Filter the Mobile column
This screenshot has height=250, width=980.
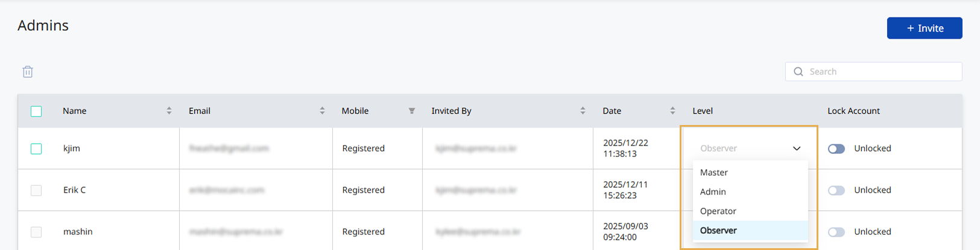[x=412, y=111]
